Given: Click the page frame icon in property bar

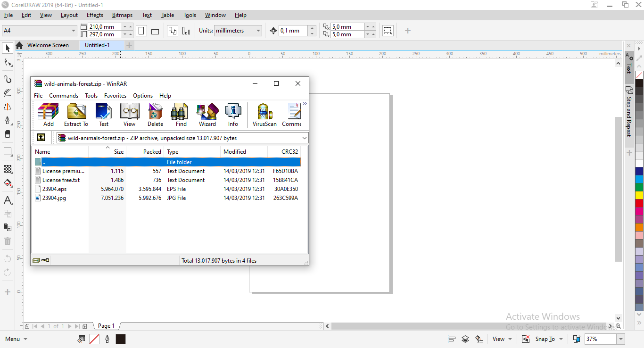Looking at the screenshot, I should [x=388, y=31].
